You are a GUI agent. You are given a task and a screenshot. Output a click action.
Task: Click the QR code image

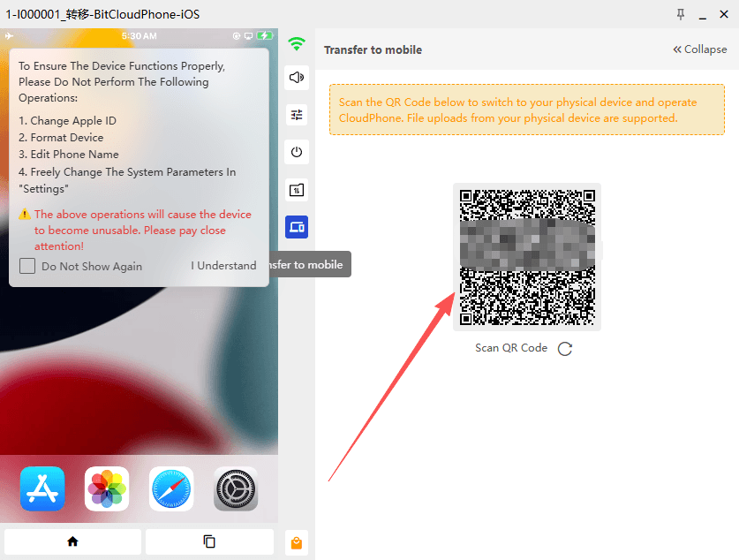tap(527, 257)
